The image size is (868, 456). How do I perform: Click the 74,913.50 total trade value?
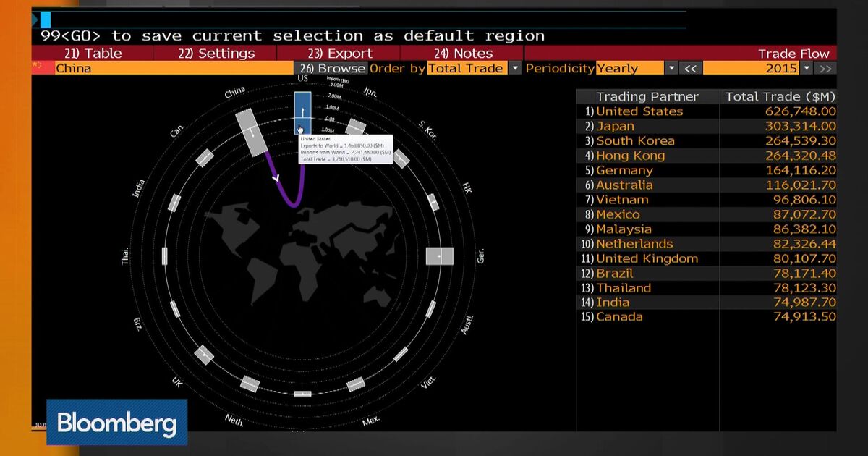tap(804, 317)
